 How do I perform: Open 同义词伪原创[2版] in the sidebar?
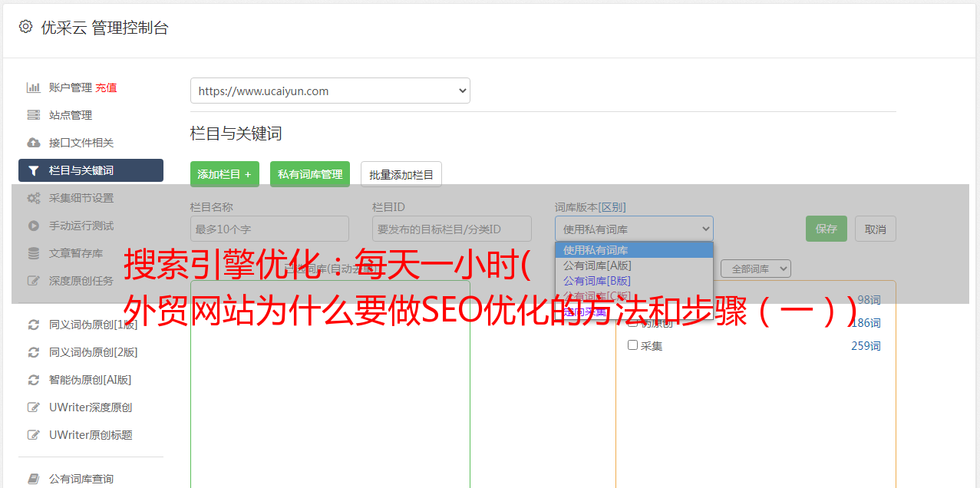tap(94, 352)
